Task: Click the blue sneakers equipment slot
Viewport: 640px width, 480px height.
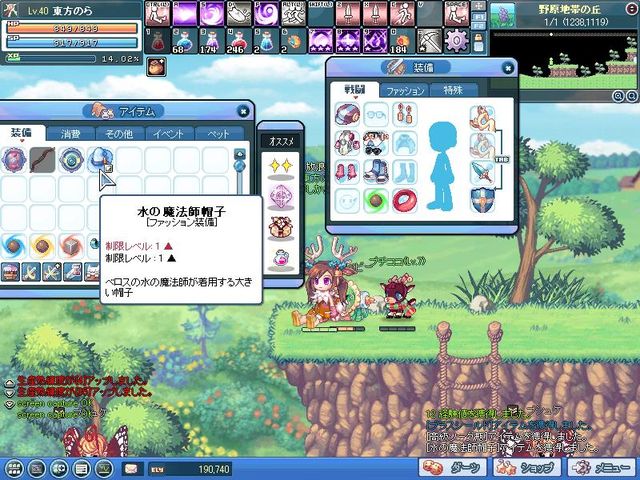Action: [x=376, y=171]
